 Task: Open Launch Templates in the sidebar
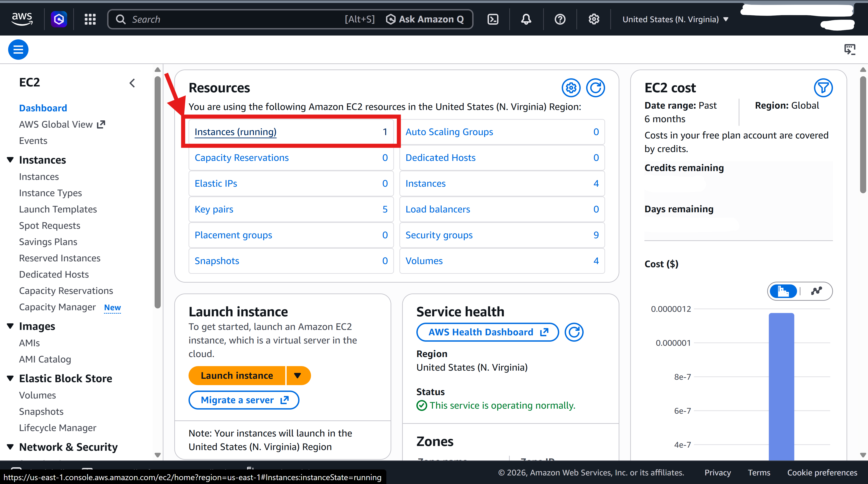pyautogui.click(x=58, y=209)
